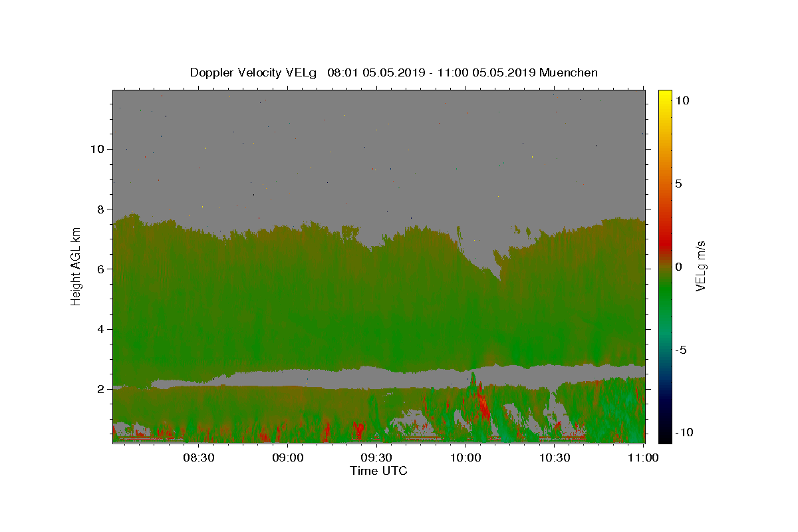Click the colorbar tick value 10 at top
Image resolution: width=798 pixels, height=532 pixels.
pyautogui.click(x=681, y=100)
